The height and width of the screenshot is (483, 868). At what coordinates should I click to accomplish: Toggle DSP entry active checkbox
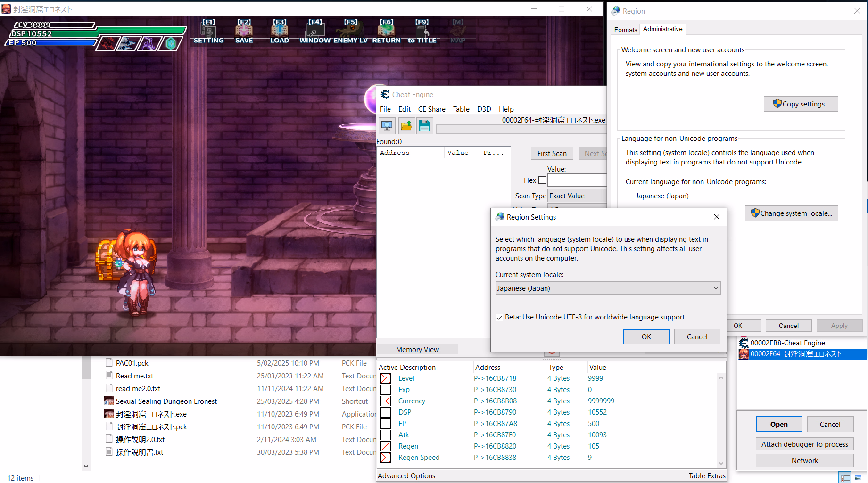coord(386,412)
